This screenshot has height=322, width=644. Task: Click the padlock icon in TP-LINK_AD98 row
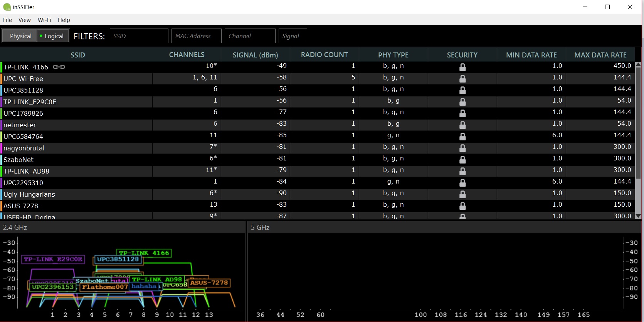(462, 171)
